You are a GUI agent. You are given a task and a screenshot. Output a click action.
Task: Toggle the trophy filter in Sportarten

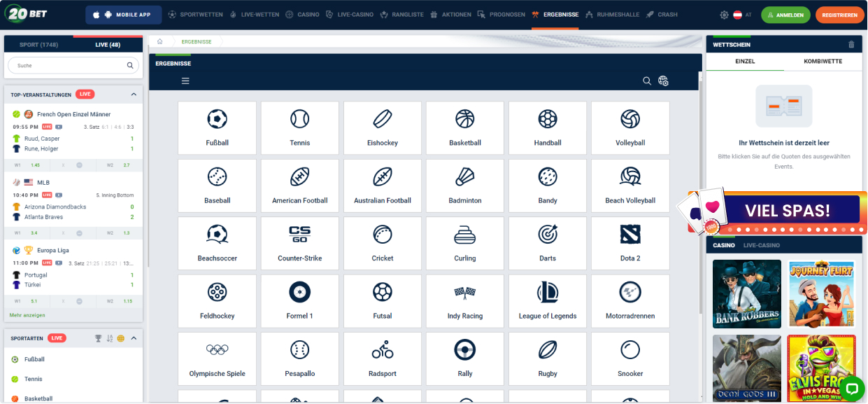pos(99,338)
